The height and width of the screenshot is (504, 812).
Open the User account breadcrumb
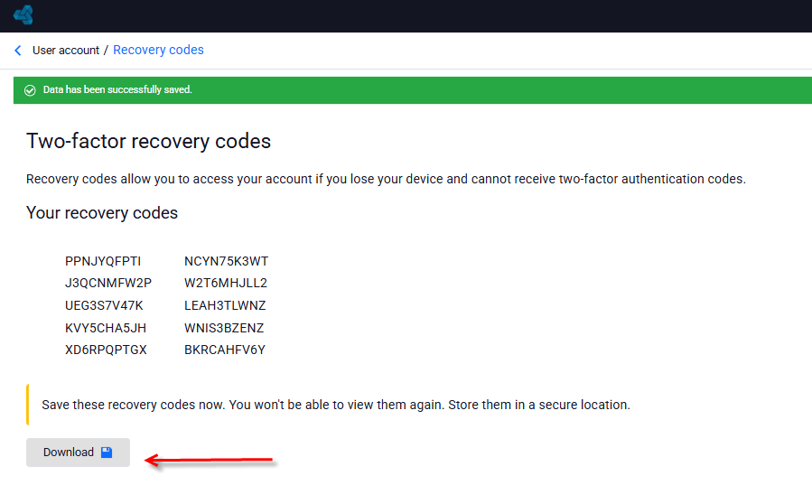pyautogui.click(x=66, y=51)
